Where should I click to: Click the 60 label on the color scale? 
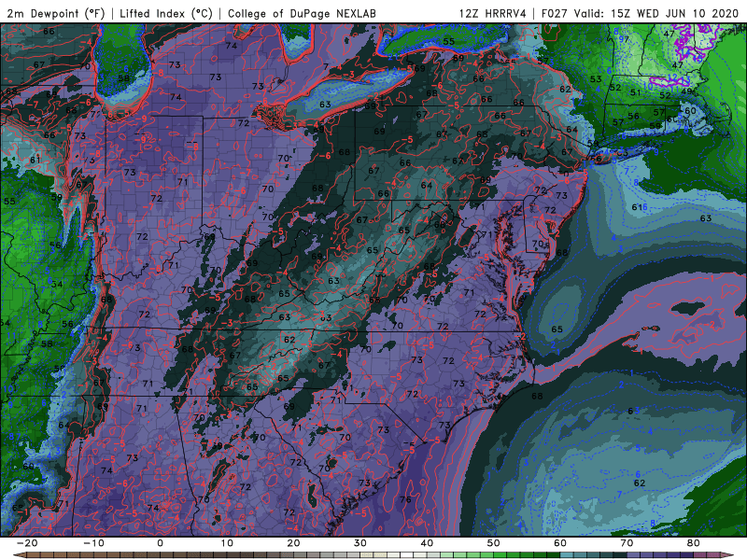tap(560, 543)
